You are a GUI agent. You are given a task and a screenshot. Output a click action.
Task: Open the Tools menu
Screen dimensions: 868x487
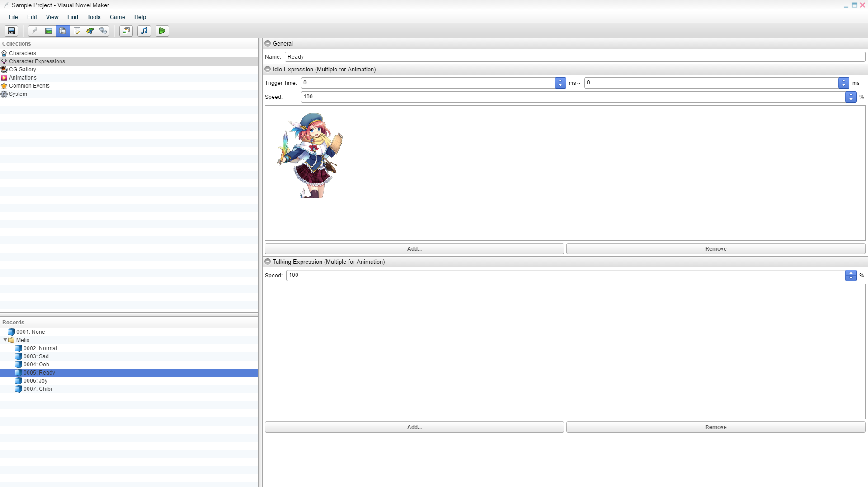[94, 17]
